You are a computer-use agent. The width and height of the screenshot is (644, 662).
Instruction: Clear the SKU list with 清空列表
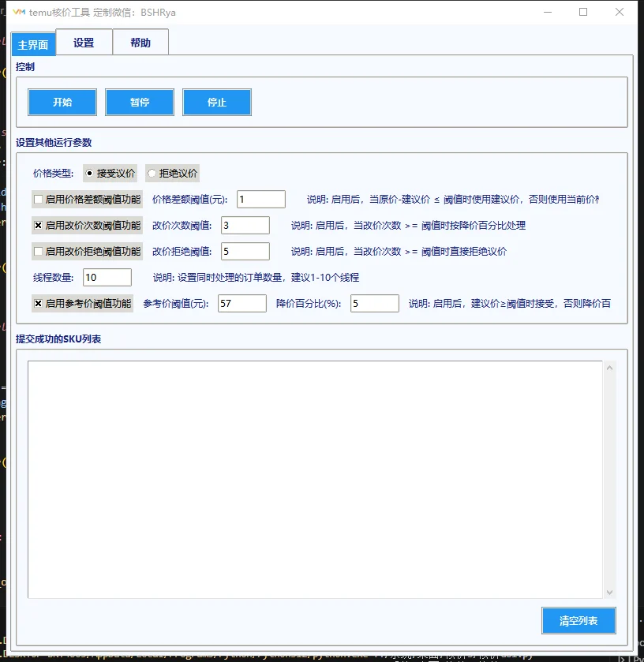pos(578,621)
